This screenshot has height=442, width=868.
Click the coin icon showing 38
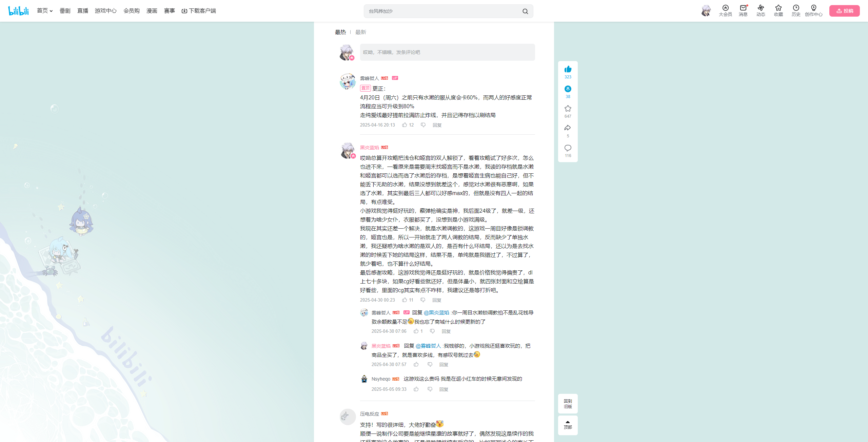coord(568,92)
